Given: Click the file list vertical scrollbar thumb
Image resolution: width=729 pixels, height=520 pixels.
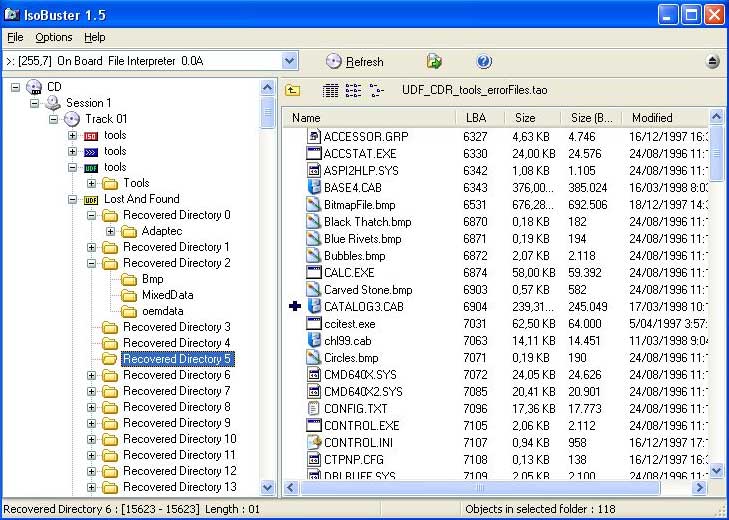Looking at the screenshot, I should pos(716,153).
